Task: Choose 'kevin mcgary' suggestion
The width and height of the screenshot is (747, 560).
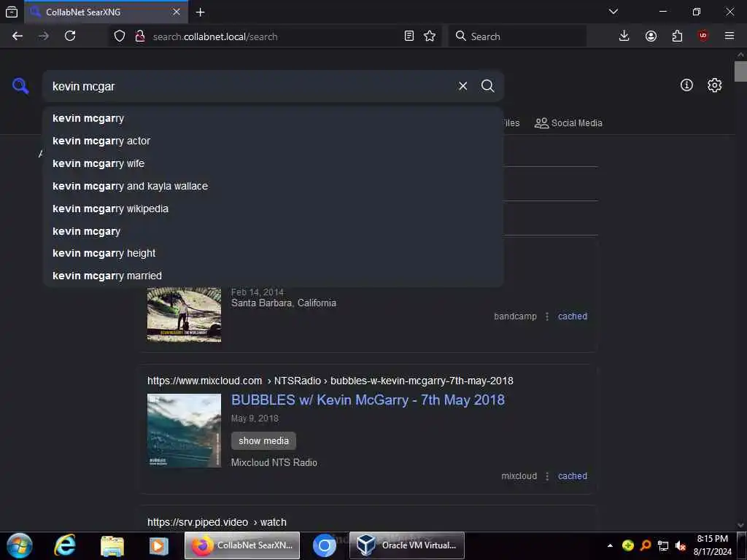Action: coord(273,231)
